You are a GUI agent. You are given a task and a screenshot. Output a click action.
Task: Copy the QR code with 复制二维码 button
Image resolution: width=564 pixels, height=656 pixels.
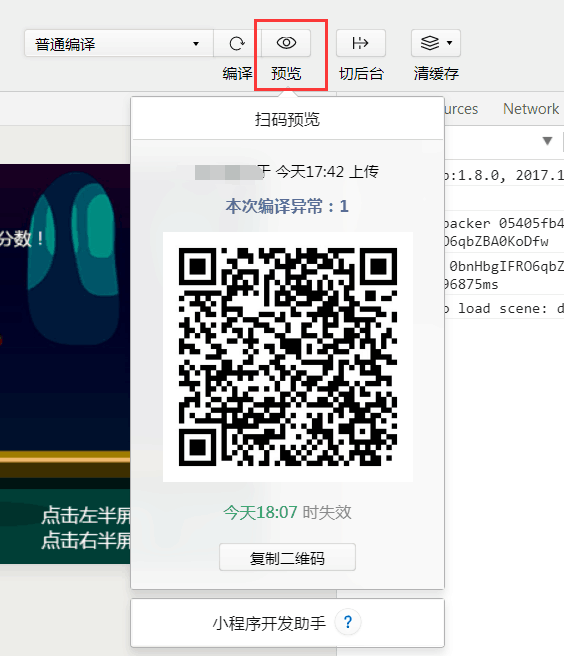tap(287, 557)
